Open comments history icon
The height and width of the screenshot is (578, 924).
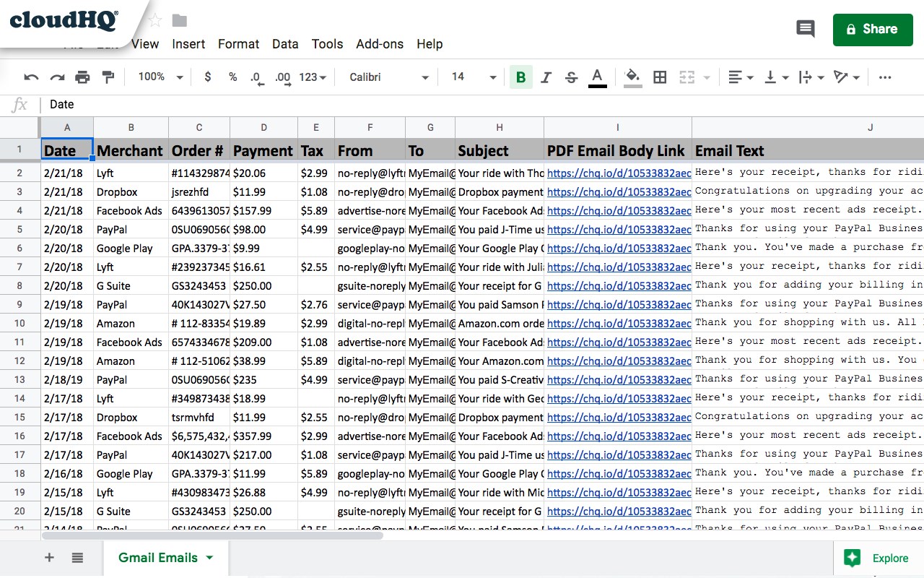[805, 29]
